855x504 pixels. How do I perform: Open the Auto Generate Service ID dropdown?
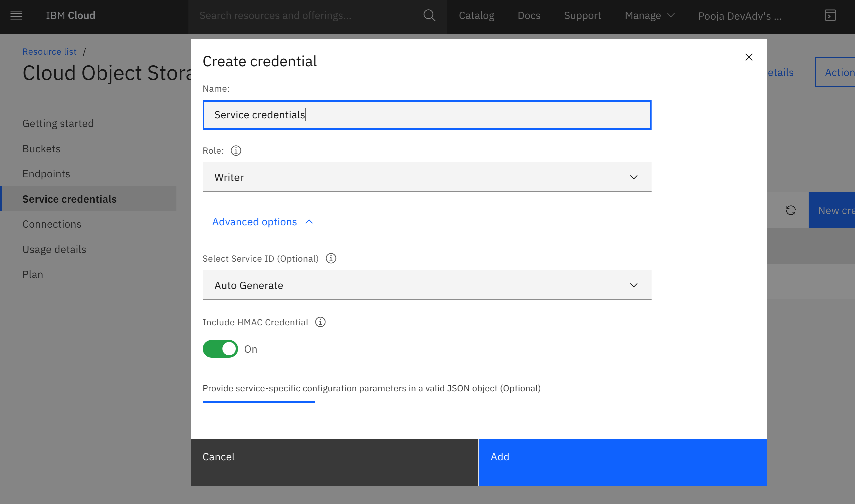pyautogui.click(x=427, y=285)
